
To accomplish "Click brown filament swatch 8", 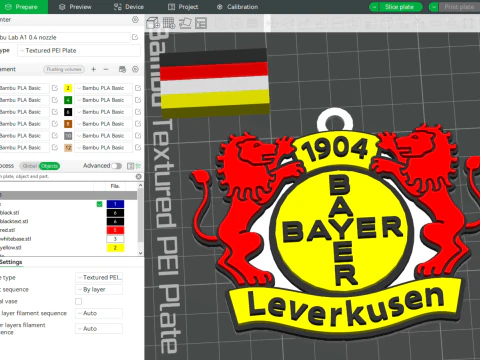I will [x=68, y=124].
